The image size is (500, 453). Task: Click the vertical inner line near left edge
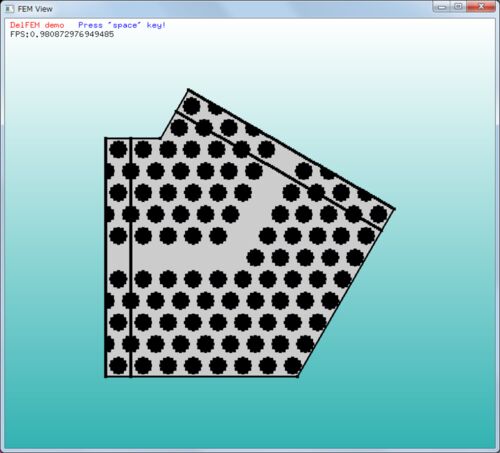point(131,257)
